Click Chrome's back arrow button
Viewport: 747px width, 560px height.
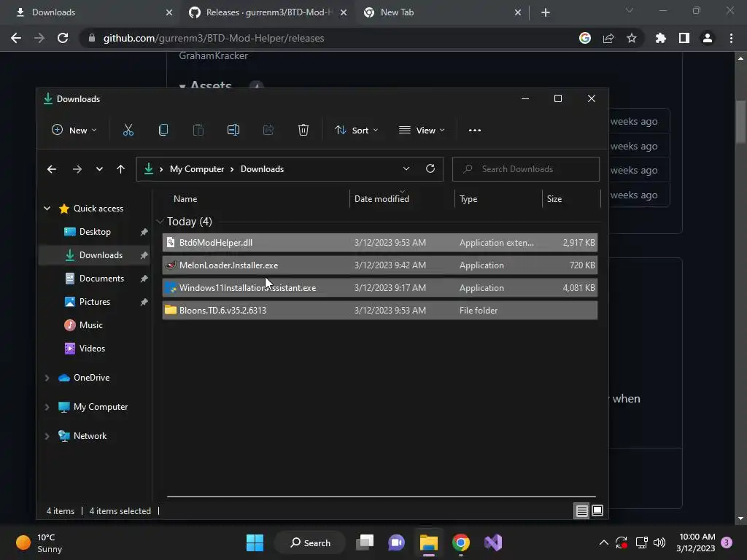(16, 38)
